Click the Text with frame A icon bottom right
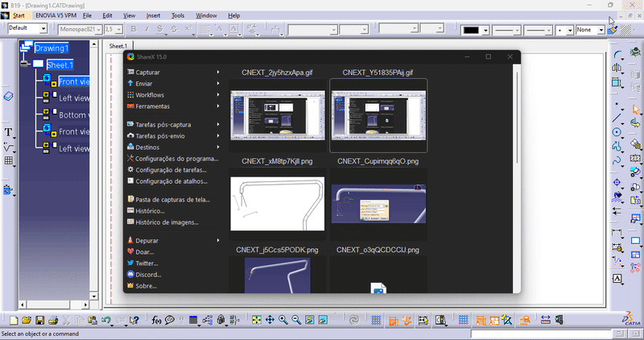This screenshot has height=340, width=644. tap(617, 279)
